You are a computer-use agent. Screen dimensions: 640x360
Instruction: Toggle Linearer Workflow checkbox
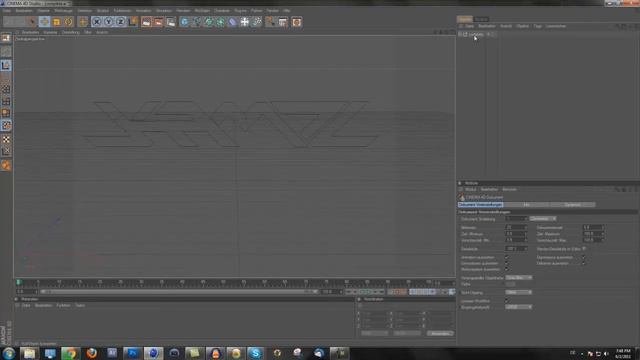click(507, 301)
